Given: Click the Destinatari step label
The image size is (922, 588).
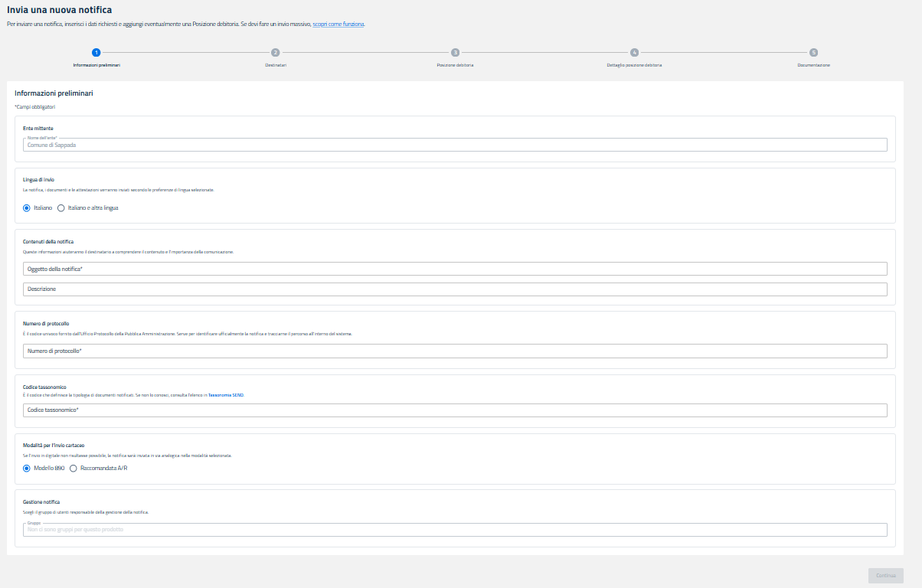Looking at the screenshot, I should tap(275, 65).
